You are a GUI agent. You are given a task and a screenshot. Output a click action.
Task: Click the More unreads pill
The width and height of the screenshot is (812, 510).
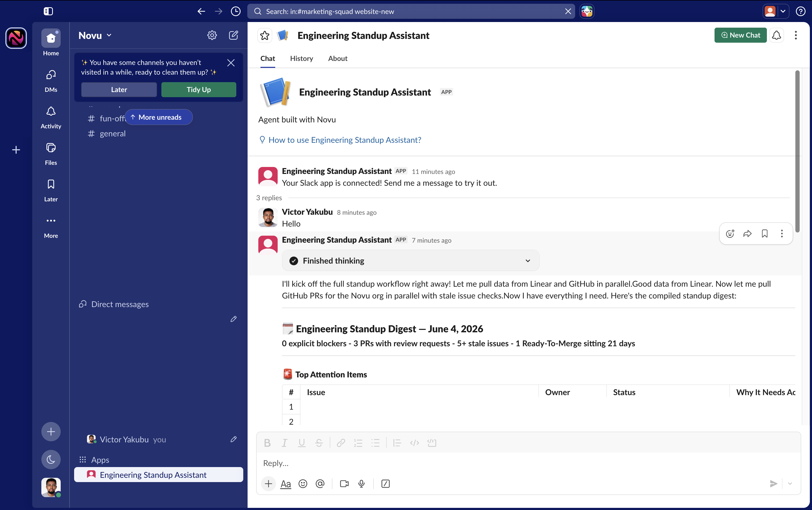tap(159, 117)
